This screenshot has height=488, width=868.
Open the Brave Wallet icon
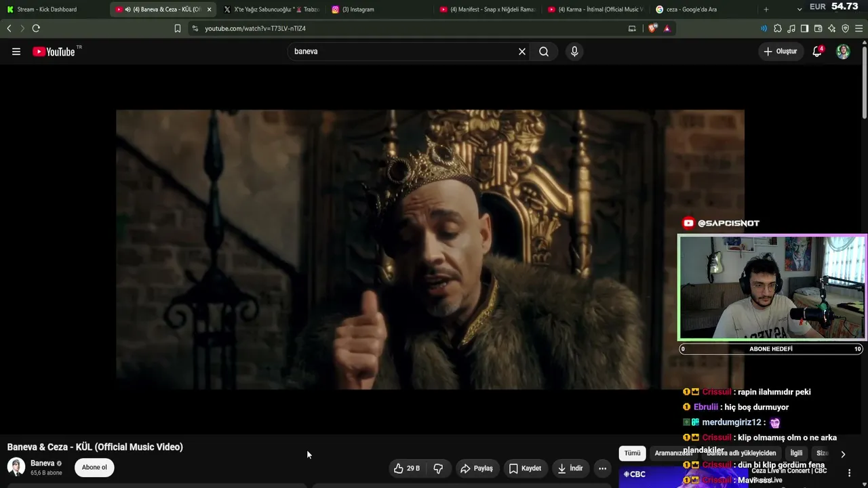coord(818,28)
